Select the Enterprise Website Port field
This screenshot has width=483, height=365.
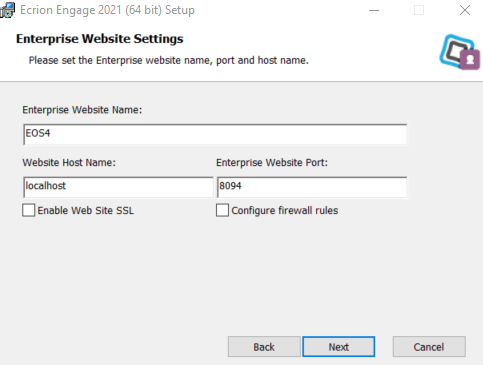point(312,187)
